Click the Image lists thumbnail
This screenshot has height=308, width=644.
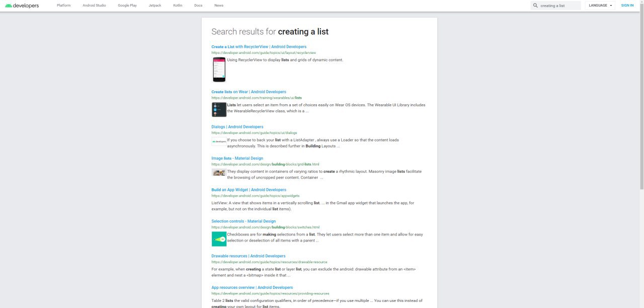[x=219, y=173]
